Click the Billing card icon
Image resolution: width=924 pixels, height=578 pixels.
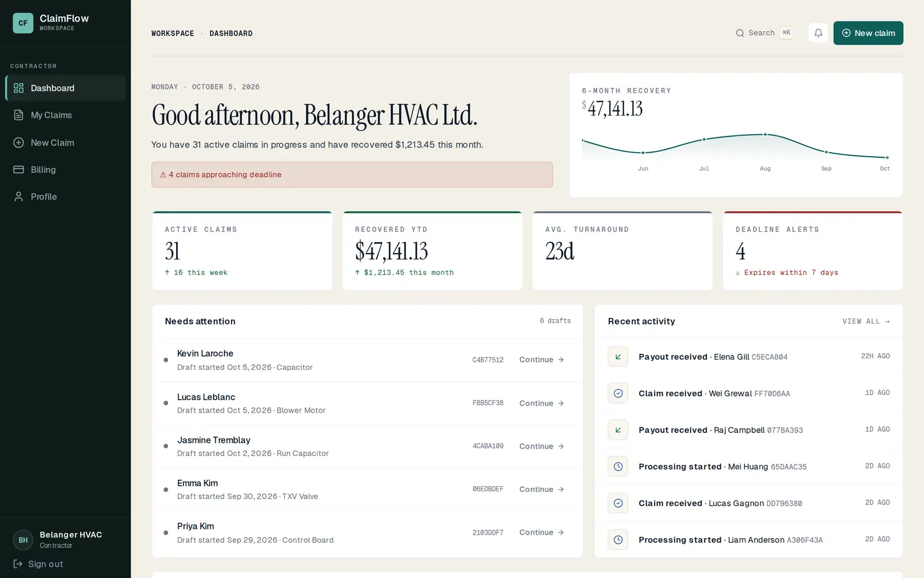pyautogui.click(x=18, y=169)
